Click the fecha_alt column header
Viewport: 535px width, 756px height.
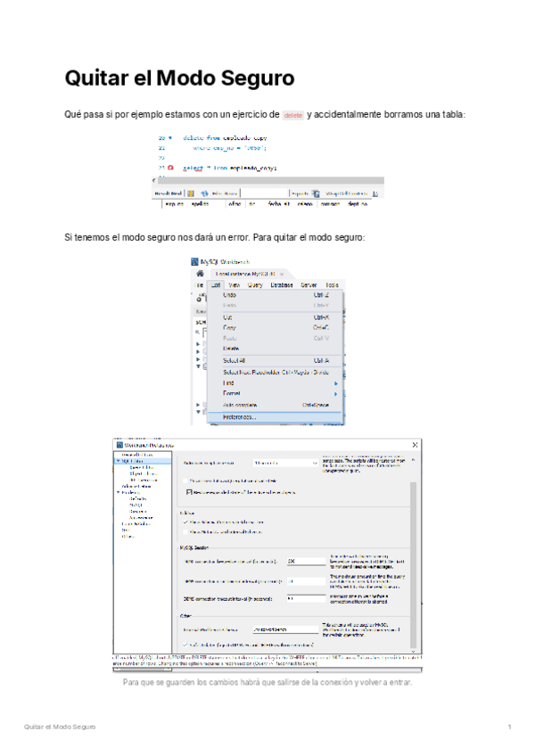click(279, 204)
